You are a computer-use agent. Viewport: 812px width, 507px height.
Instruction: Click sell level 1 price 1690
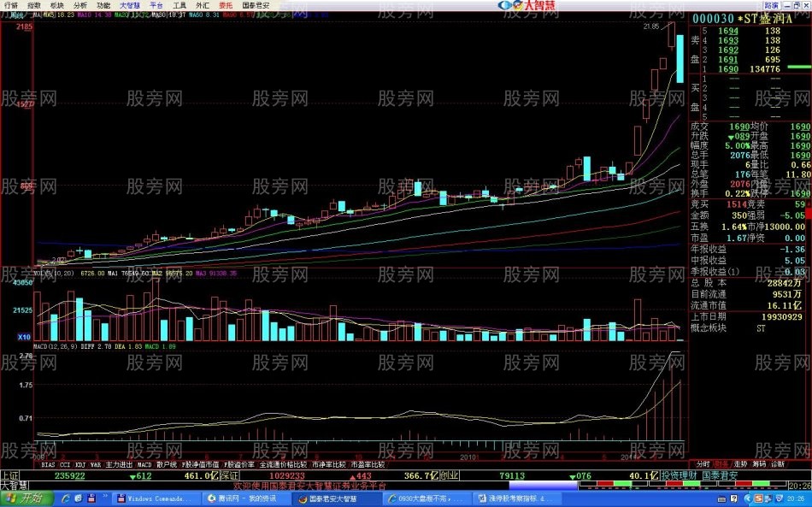728,69
